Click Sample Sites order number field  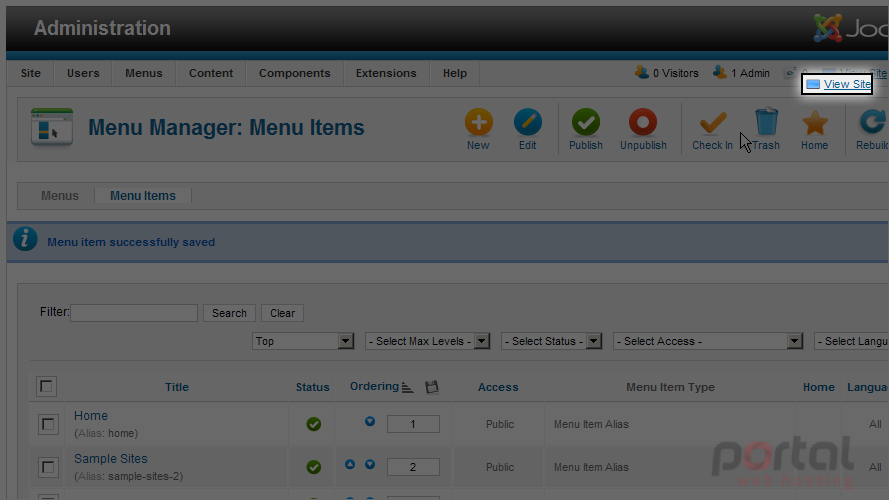coord(413,467)
